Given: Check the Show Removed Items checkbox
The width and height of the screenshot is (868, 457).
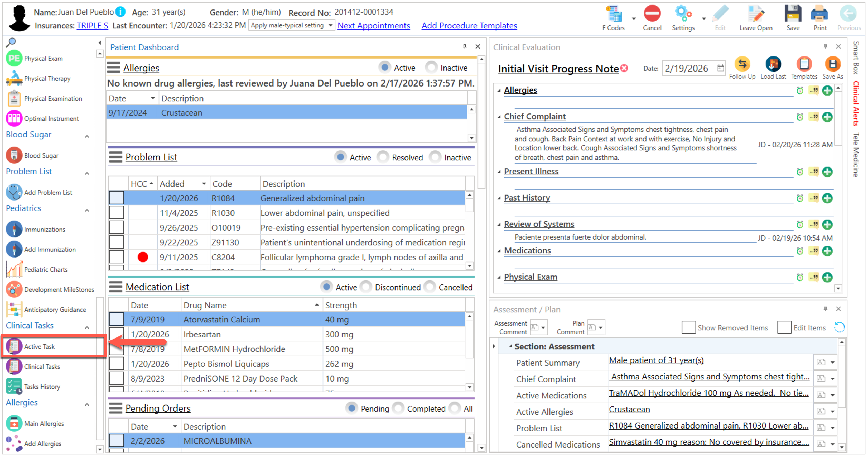Looking at the screenshot, I should coord(688,327).
